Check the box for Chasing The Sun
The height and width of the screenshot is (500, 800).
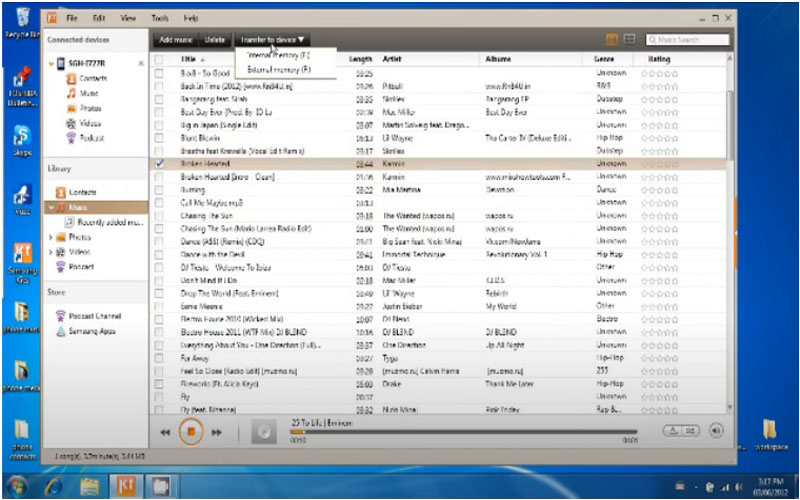click(x=159, y=216)
